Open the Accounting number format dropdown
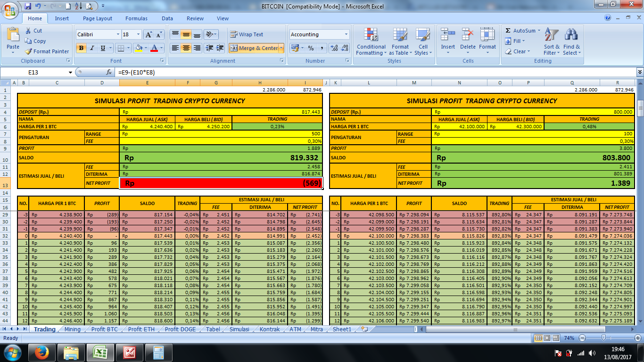This screenshot has height=362, width=644. 347,34
